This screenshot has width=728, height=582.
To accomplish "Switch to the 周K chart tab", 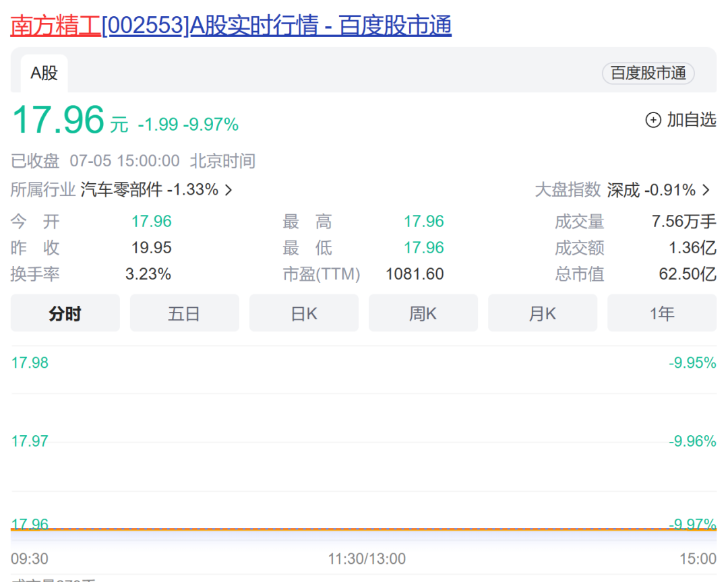I will [423, 313].
